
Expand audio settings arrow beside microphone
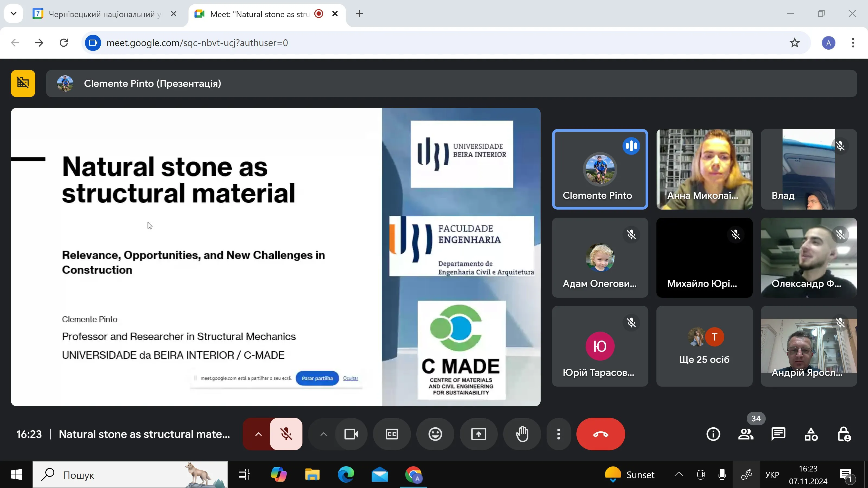pyautogui.click(x=258, y=434)
